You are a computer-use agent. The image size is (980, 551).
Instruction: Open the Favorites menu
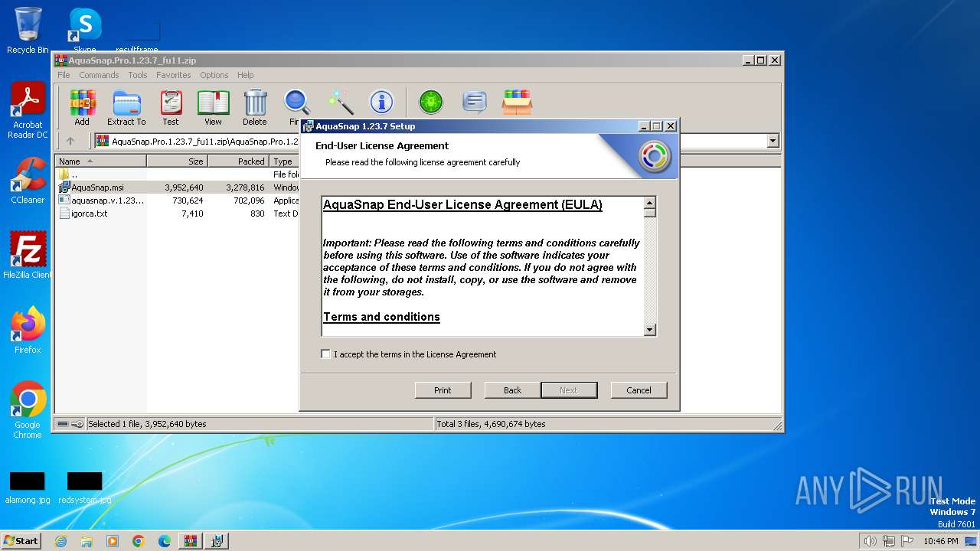[174, 75]
